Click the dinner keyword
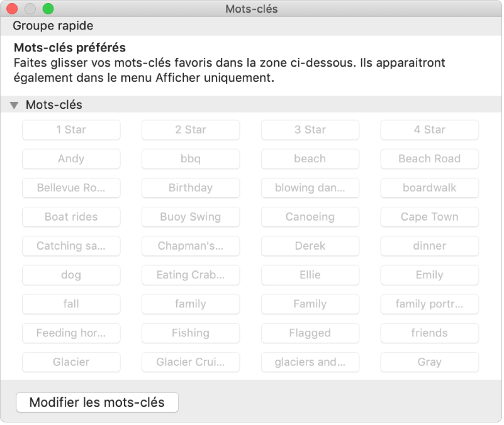Image resolution: width=504 pixels, height=425 pixels. [429, 246]
